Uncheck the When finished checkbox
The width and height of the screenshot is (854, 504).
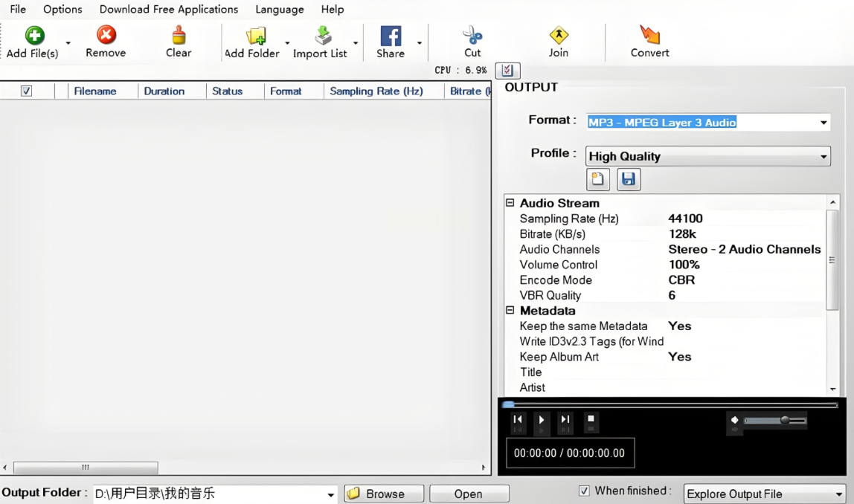coord(584,491)
